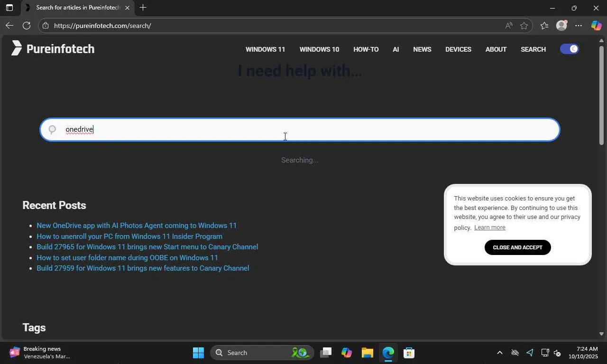Open Read Aloud in address bar
The width and height of the screenshot is (607, 364).
(509, 26)
